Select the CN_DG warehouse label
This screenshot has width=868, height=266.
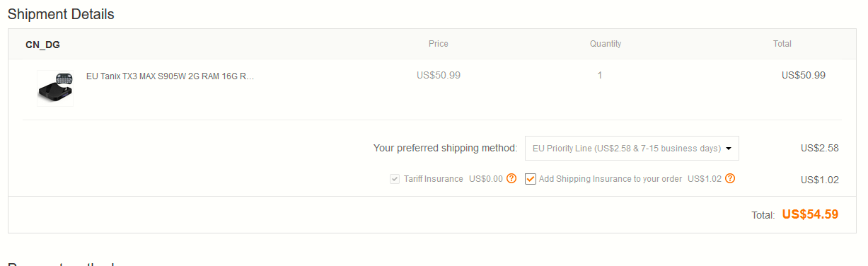(x=42, y=45)
